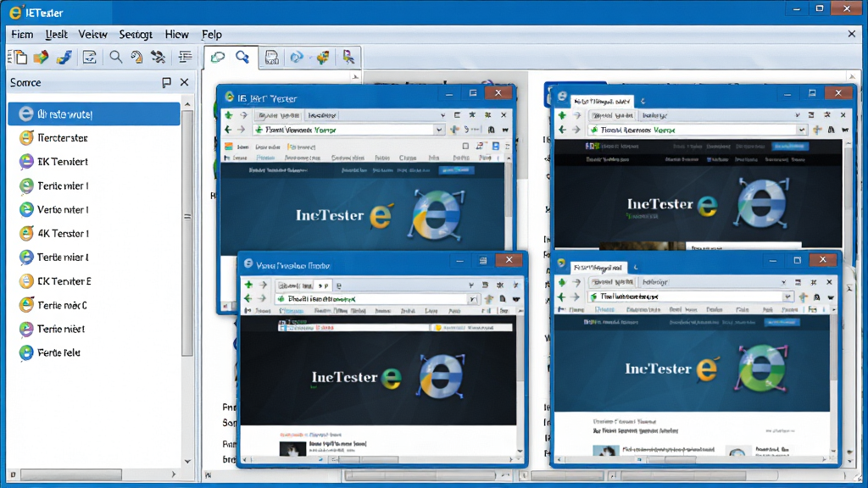Click the text lines toolbar icon

click(185, 57)
